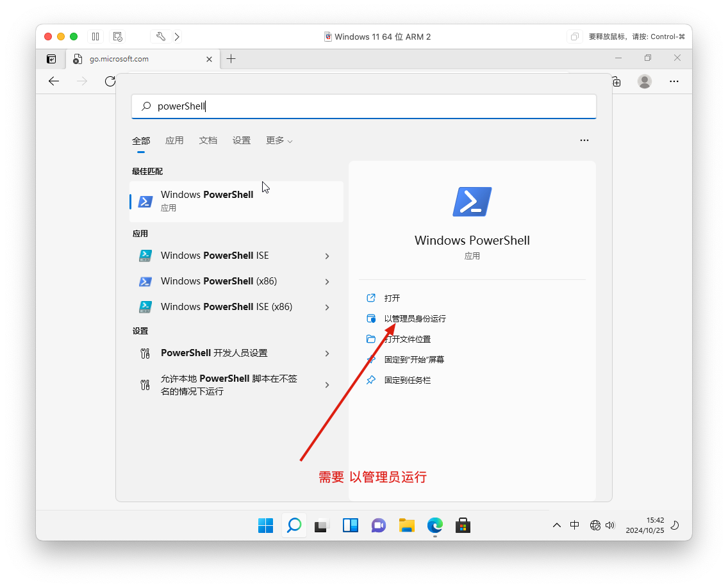Open Edge settings and more menu

674,82
